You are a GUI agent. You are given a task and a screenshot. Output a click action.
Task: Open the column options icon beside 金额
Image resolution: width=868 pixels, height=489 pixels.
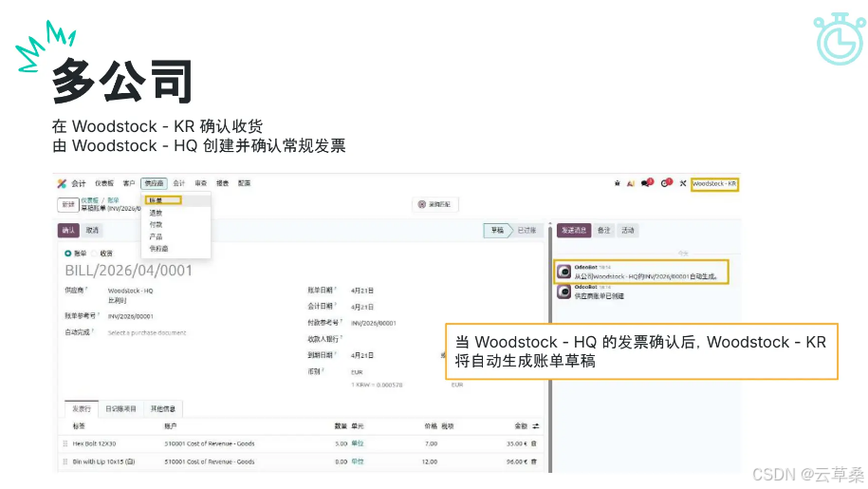pyautogui.click(x=535, y=426)
